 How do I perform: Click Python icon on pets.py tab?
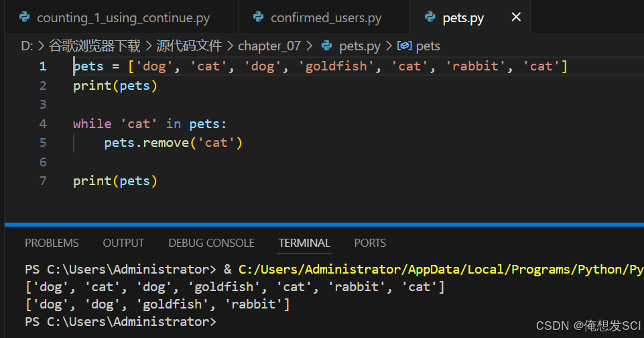430,17
